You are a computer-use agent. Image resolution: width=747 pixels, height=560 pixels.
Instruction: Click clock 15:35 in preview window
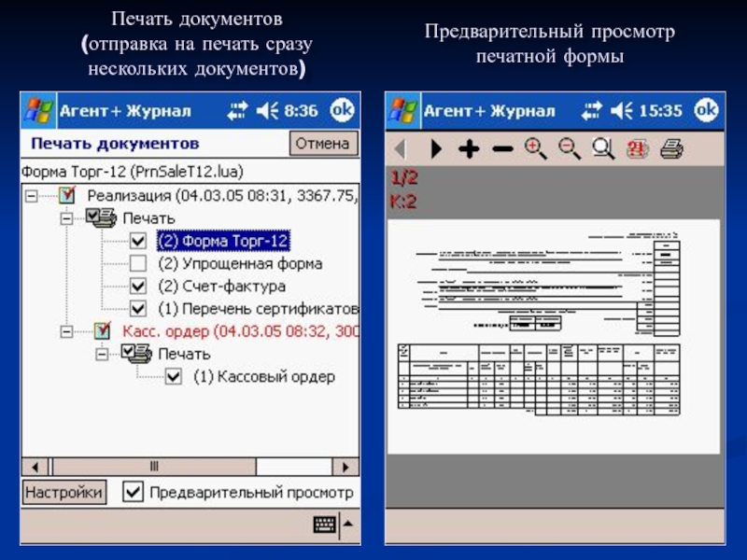pyautogui.click(x=661, y=111)
